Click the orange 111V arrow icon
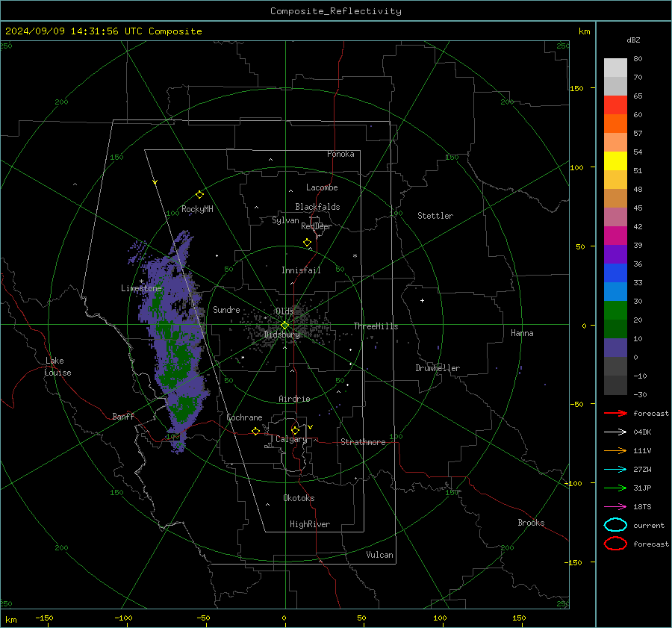This screenshot has width=672, height=628. (x=615, y=450)
